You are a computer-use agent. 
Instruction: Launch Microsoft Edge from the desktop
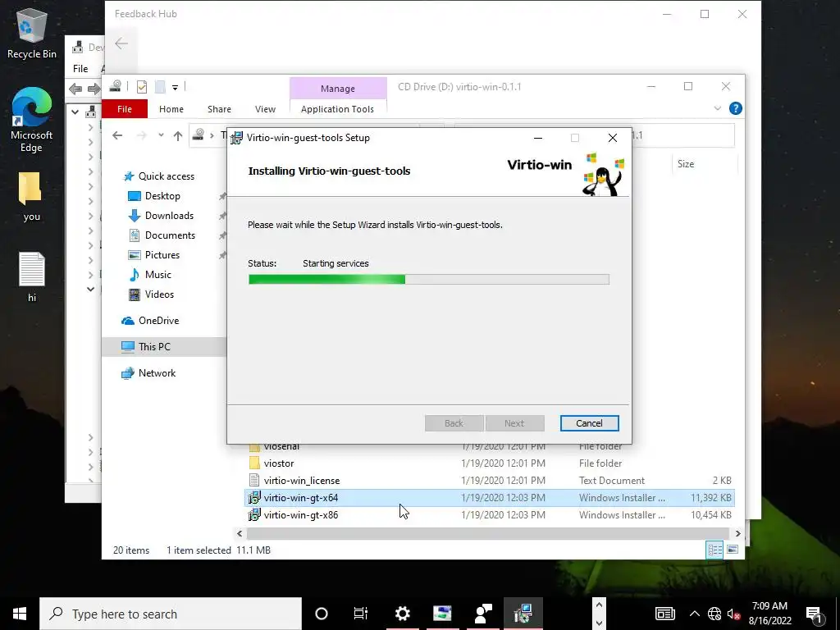pos(32,119)
